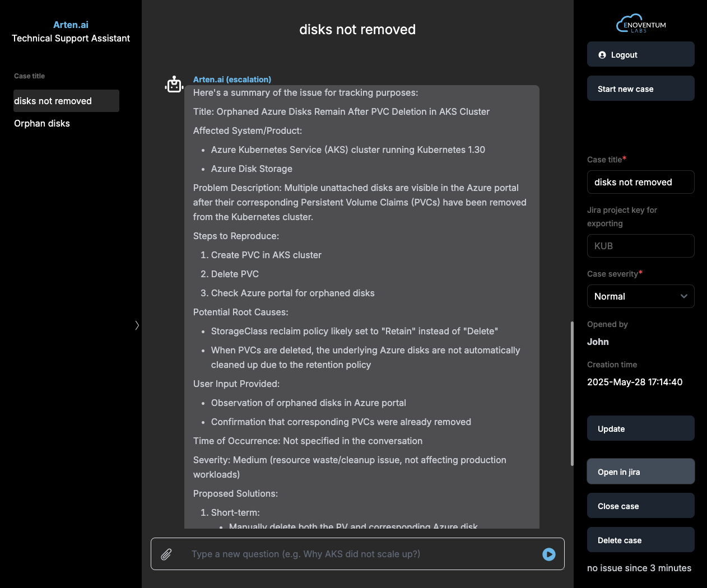Screen dimensions: 707x588
Task: Click the StorageClass reclaim policy bullet
Action: (x=354, y=331)
